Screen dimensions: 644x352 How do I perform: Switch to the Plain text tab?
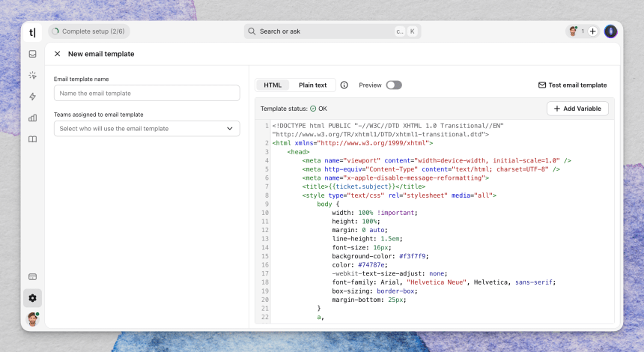pyautogui.click(x=312, y=85)
